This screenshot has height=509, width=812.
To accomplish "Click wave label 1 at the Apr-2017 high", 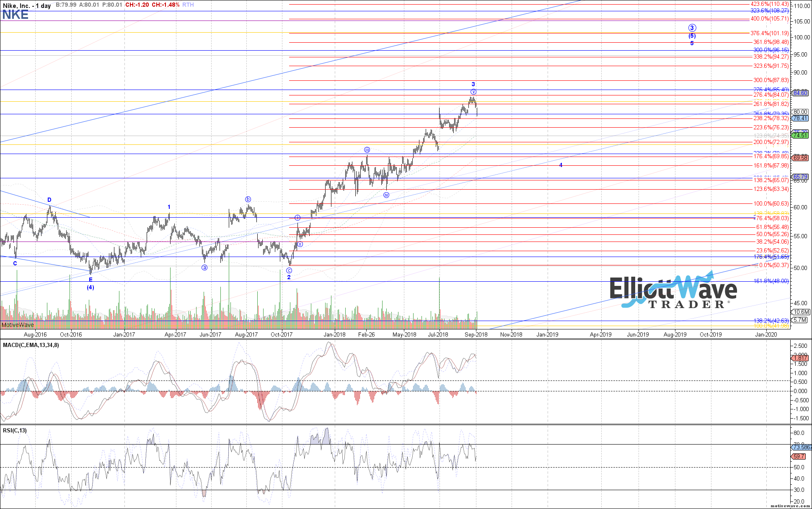I will pyautogui.click(x=169, y=207).
